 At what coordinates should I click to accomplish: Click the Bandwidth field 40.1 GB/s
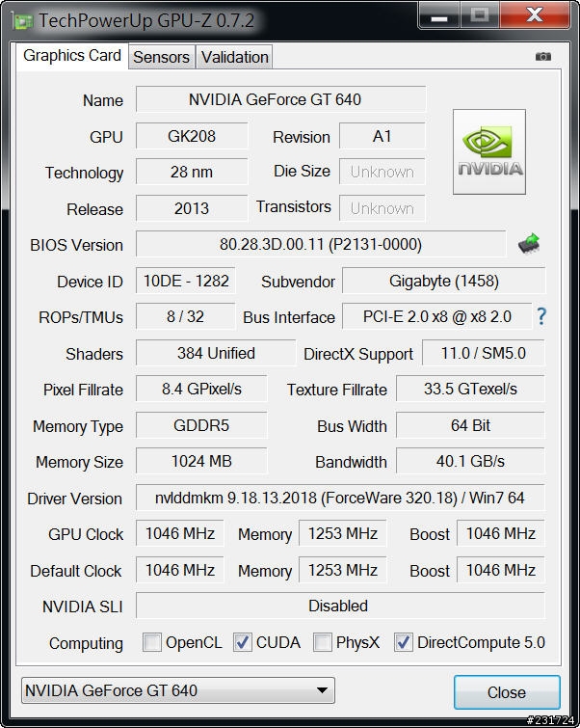coord(470,461)
